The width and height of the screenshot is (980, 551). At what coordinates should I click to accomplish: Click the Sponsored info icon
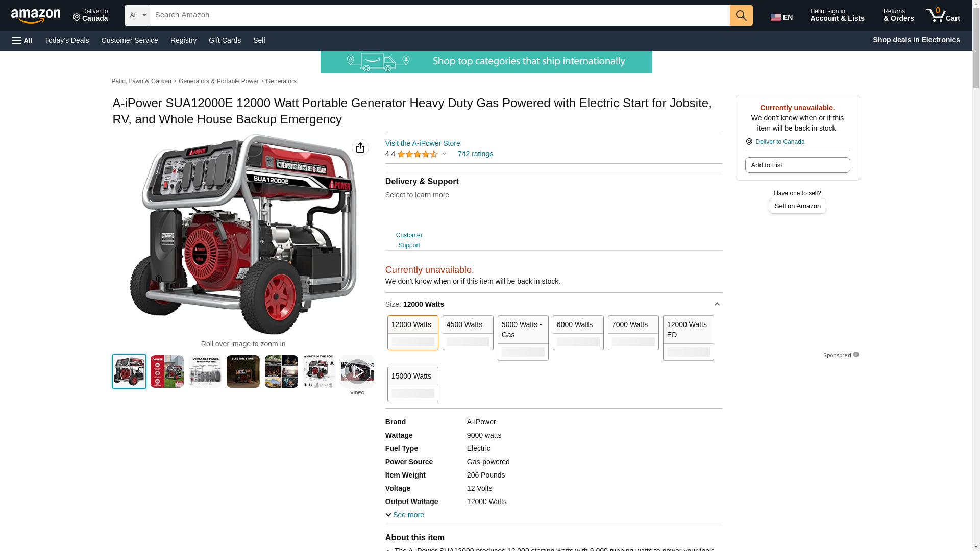coord(856,355)
